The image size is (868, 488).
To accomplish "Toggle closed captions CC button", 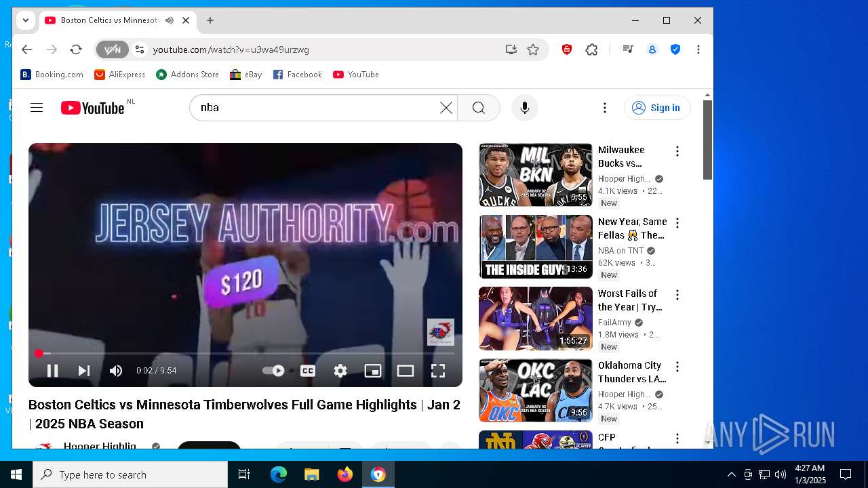I will 308,371.
